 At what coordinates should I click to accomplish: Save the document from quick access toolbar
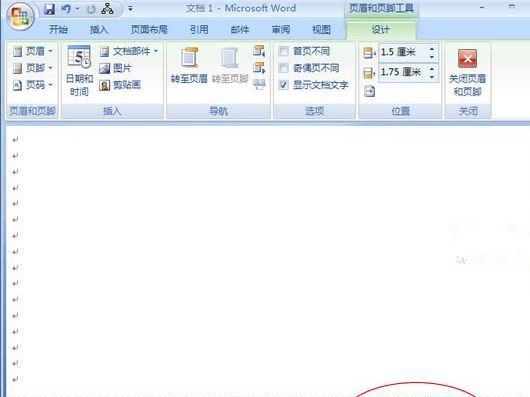(x=49, y=9)
